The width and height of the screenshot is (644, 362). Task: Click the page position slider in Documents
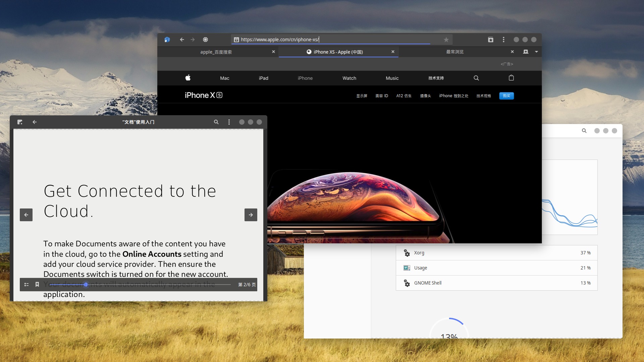140,285
